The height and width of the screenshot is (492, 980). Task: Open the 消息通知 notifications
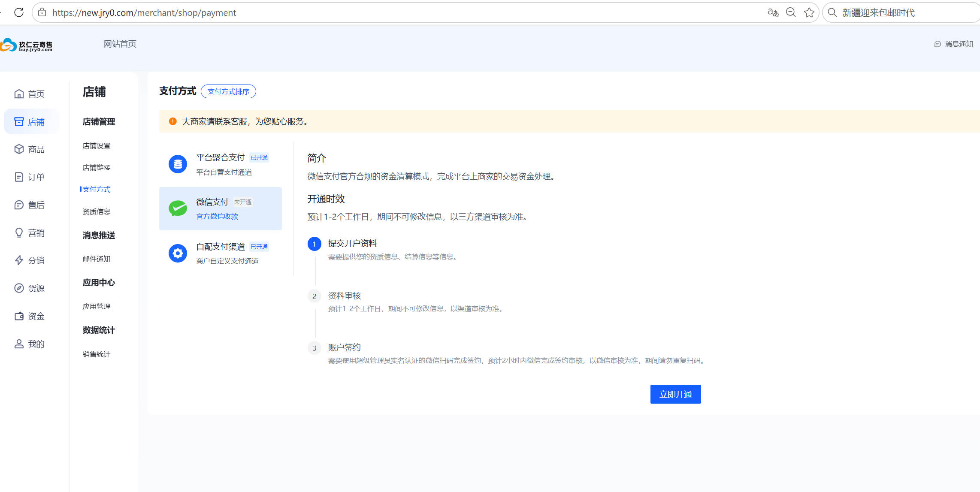point(953,44)
